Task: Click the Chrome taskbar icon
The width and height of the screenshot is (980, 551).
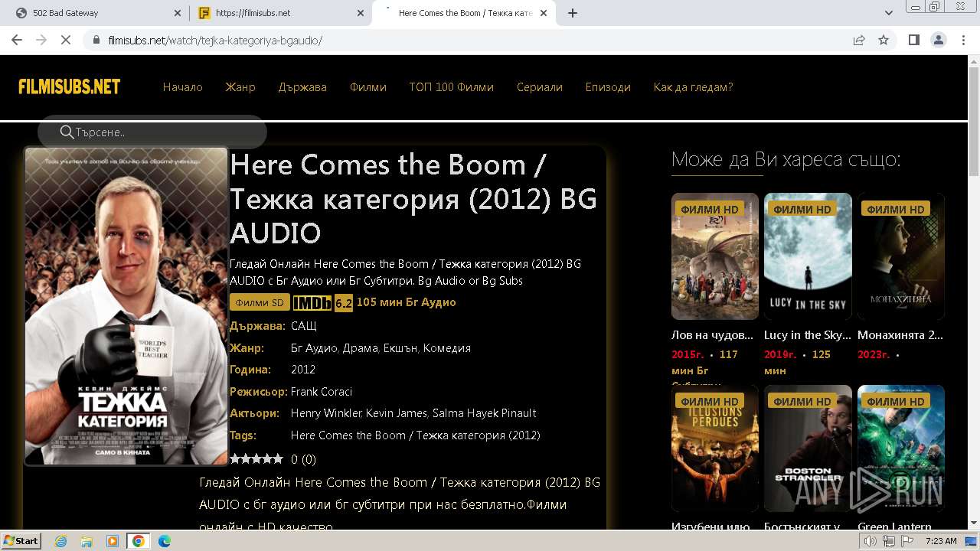Action: click(139, 541)
